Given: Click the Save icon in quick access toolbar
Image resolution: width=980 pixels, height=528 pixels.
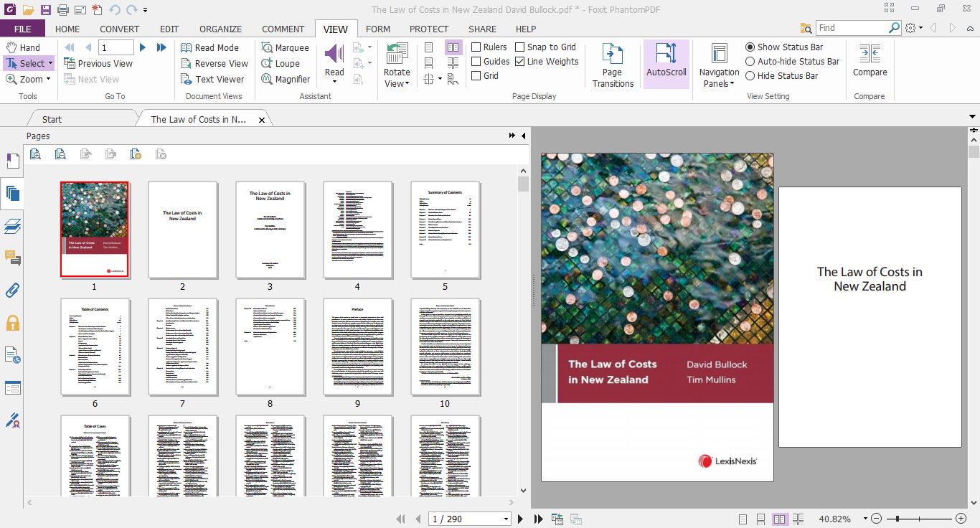Looking at the screenshot, I should [x=46, y=9].
